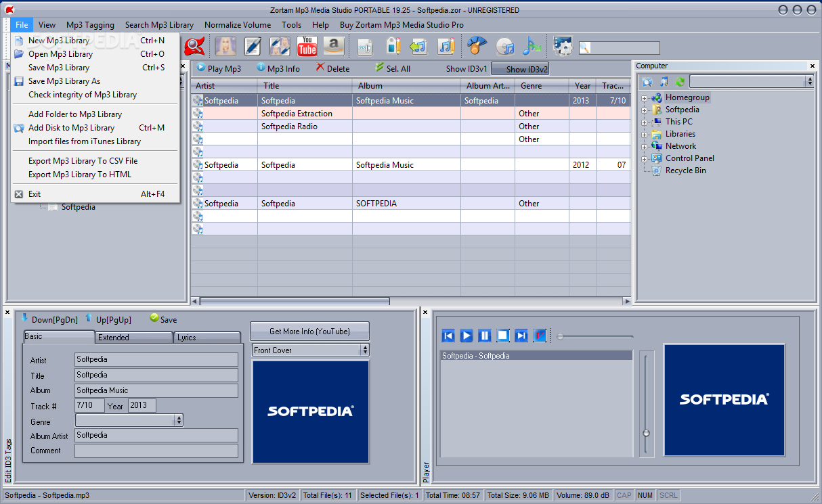Viewport: 822px width, 504px height.
Task: Expand the Network tree node
Action: click(x=645, y=147)
